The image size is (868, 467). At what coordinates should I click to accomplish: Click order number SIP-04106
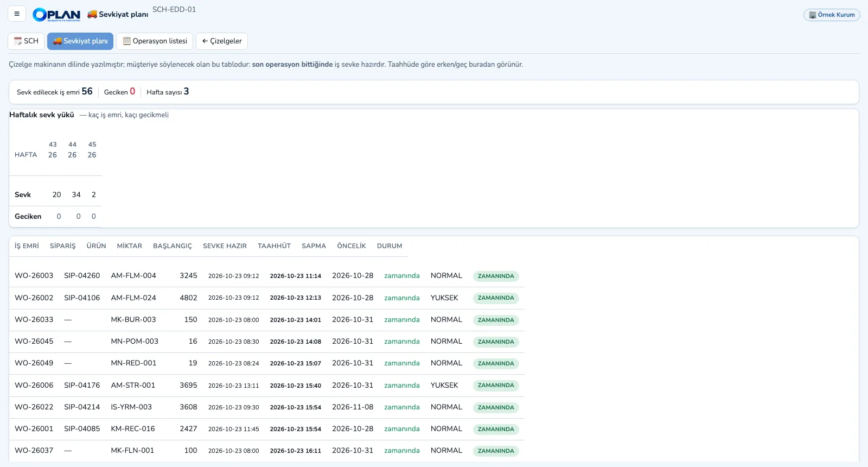point(82,298)
